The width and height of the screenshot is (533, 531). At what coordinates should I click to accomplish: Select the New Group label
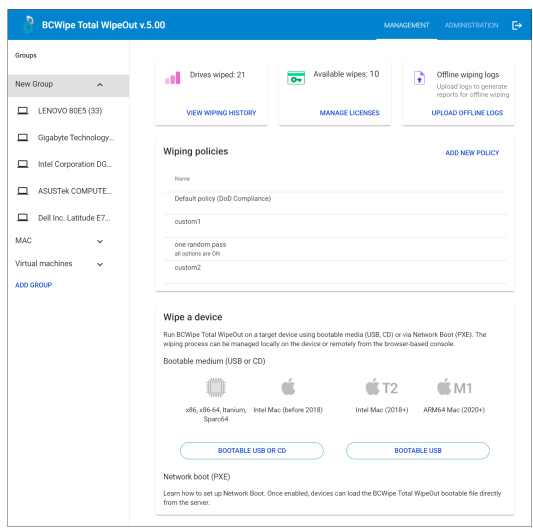pyautogui.click(x=34, y=84)
